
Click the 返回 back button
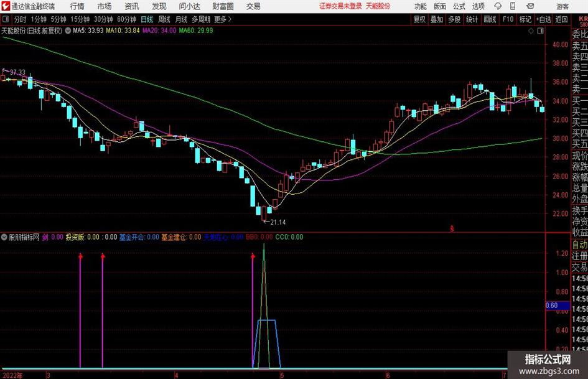[561, 19]
